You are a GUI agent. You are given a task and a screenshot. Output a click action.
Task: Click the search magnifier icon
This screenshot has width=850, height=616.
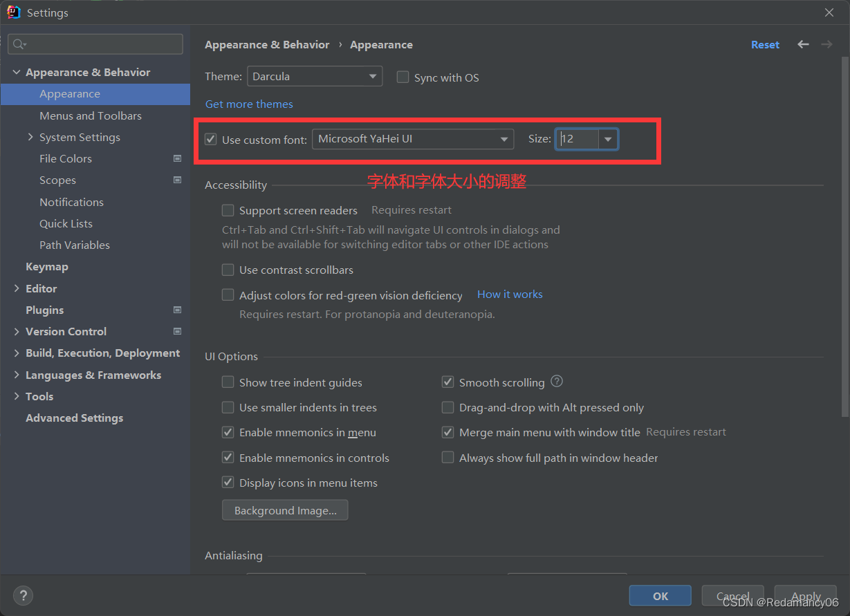coord(19,44)
